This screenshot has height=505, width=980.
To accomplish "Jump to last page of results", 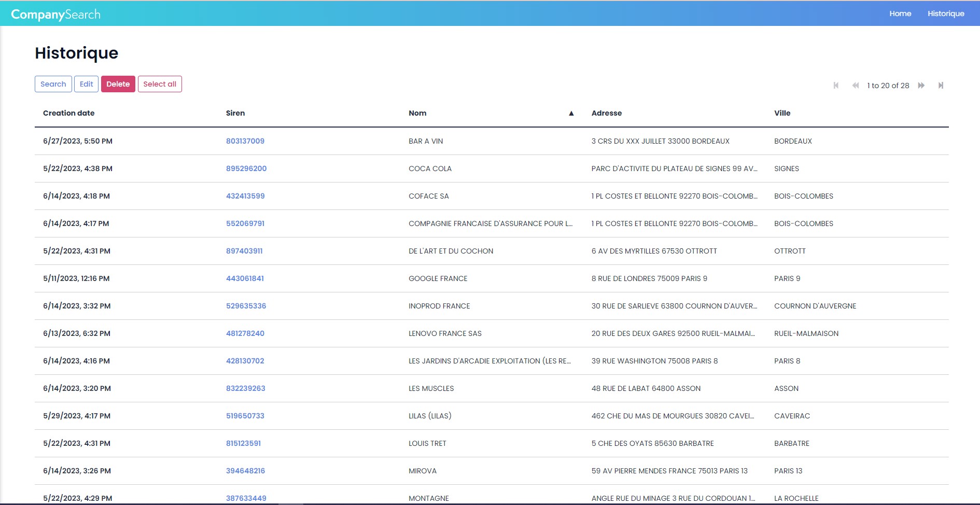I will click(x=941, y=86).
